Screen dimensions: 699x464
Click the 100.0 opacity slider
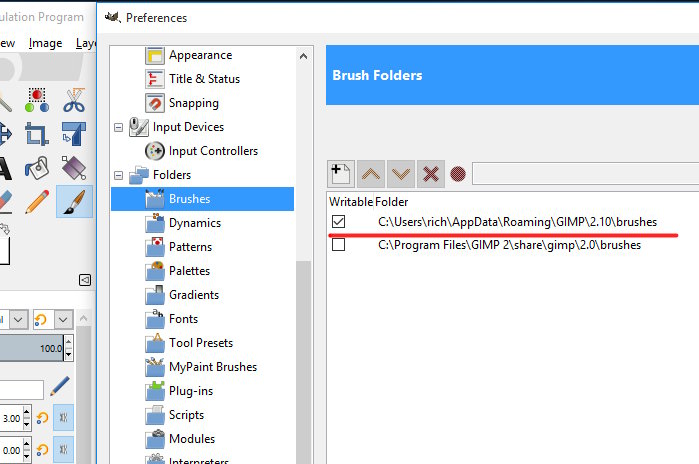pyautogui.click(x=32, y=348)
